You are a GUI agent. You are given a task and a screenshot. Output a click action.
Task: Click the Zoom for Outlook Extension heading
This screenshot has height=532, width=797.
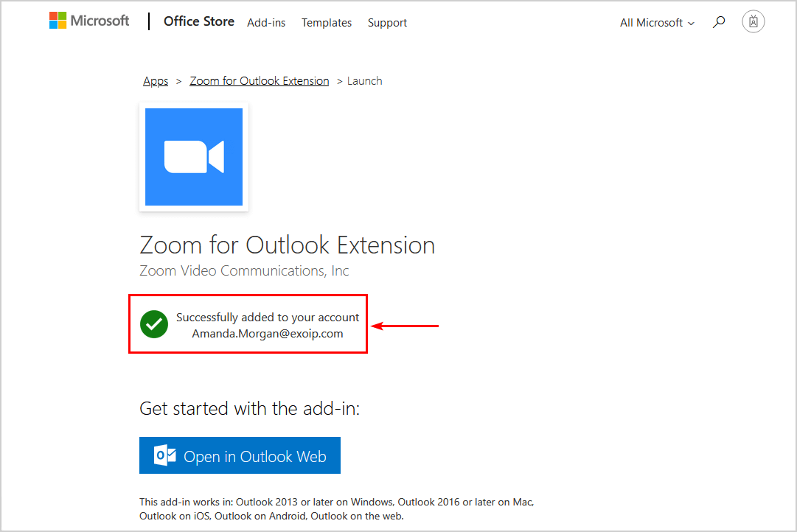pyautogui.click(x=287, y=245)
